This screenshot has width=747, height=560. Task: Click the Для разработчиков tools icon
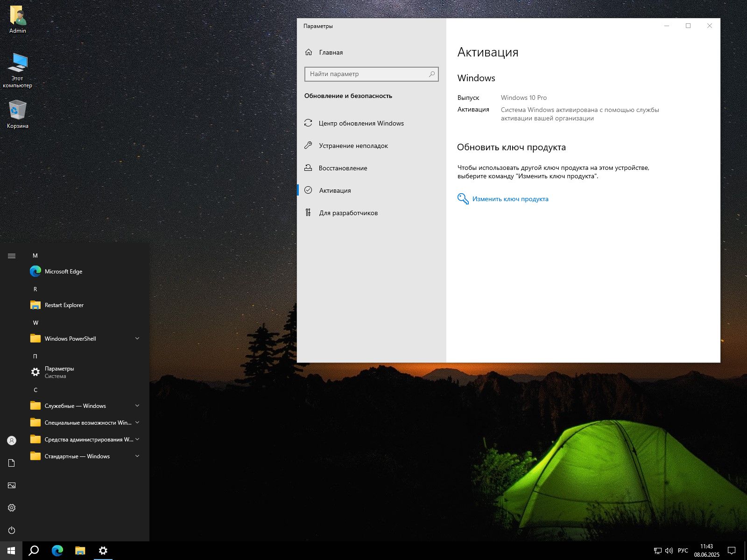[x=308, y=213]
